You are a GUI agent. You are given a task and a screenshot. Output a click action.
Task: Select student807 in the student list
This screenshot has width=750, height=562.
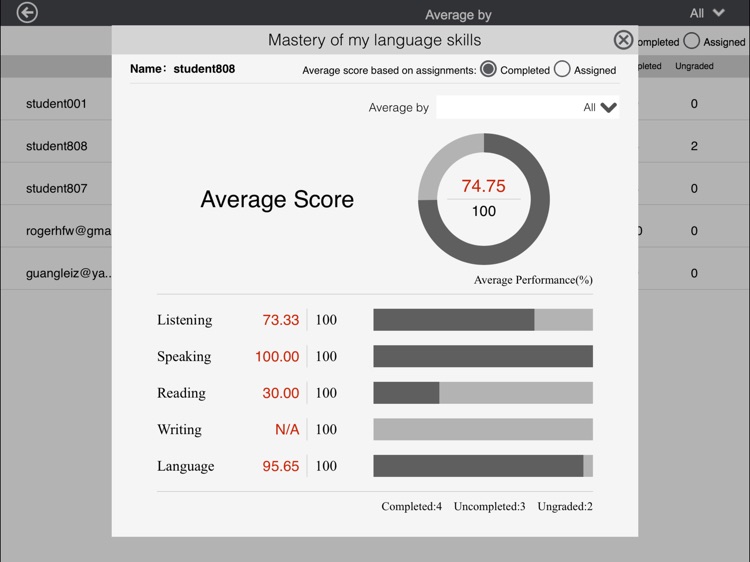click(56, 188)
